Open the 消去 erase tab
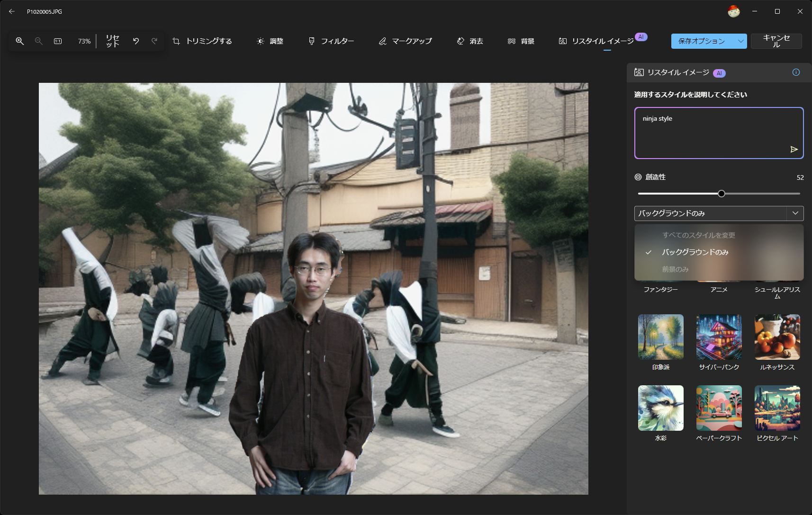The height and width of the screenshot is (515, 812). pyautogui.click(x=470, y=41)
